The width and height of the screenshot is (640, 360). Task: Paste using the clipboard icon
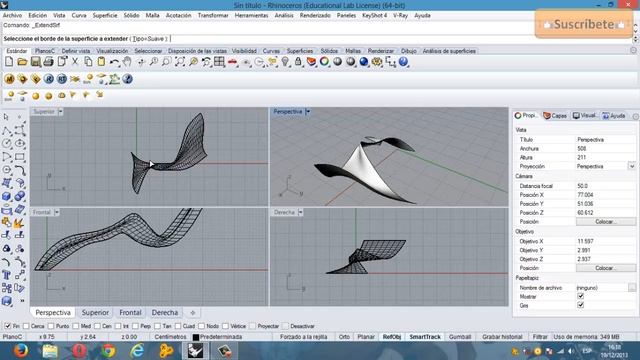(101, 62)
